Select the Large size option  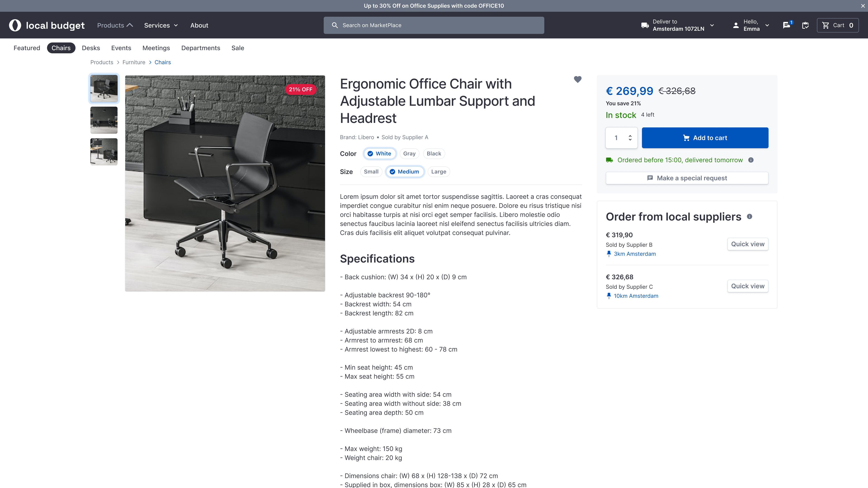438,172
